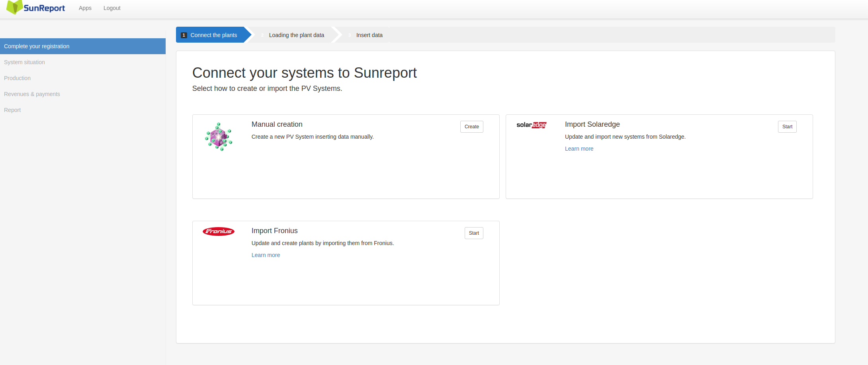The height and width of the screenshot is (365, 868).
Task: Open the Apps menu
Action: point(85,8)
